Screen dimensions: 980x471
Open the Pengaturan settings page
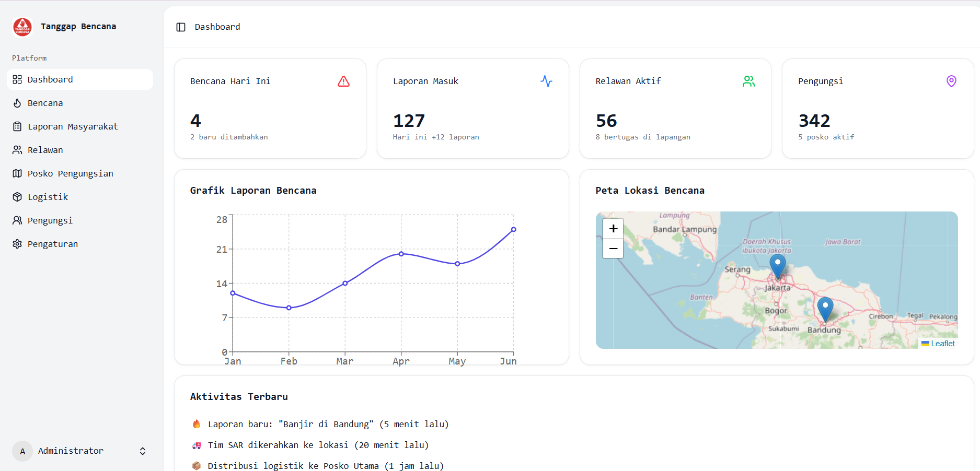point(52,244)
